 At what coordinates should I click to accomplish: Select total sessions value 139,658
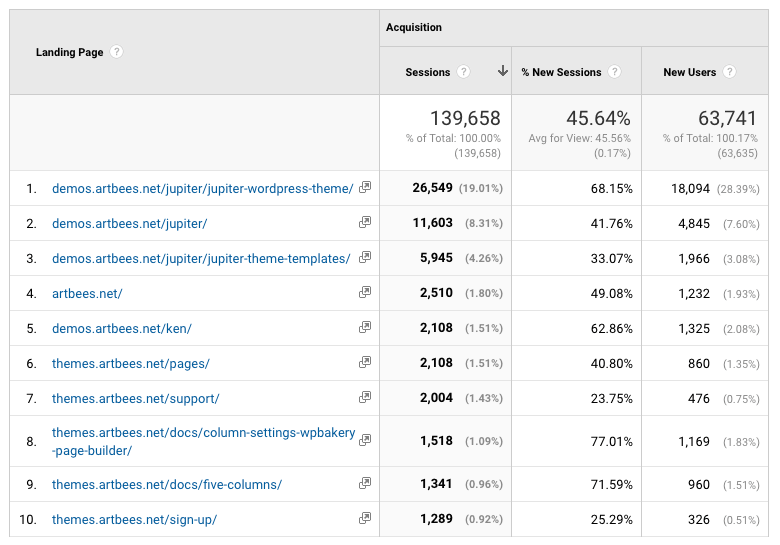click(465, 118)
